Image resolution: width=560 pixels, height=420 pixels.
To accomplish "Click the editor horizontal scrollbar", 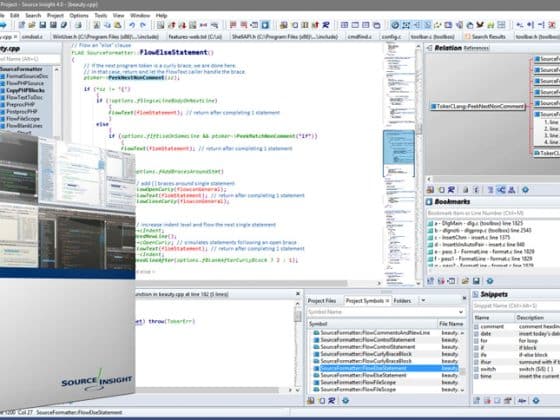I will point(241,283).
